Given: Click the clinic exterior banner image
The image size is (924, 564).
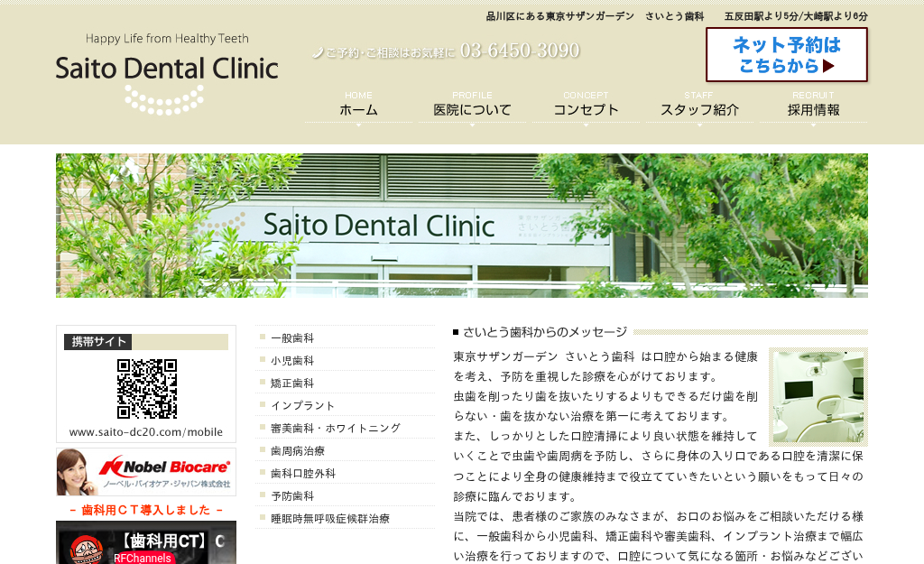Looking at the screenshot, I should pos(462,226).
